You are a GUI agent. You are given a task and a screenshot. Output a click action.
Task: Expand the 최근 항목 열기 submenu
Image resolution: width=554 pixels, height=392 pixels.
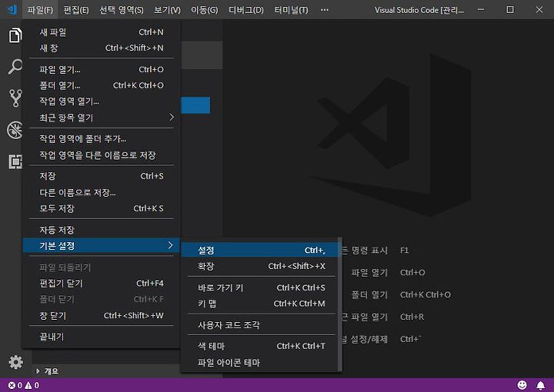(102, 117)
